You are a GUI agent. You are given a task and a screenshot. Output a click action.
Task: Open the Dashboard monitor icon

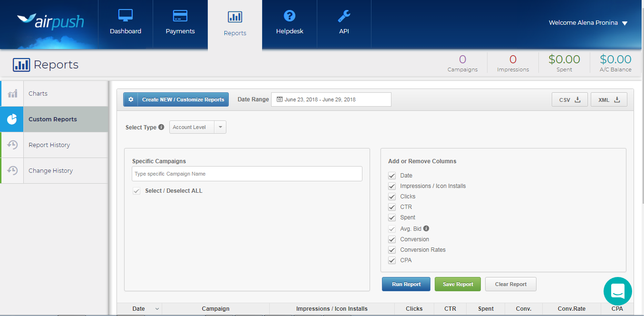coord(126,16)
